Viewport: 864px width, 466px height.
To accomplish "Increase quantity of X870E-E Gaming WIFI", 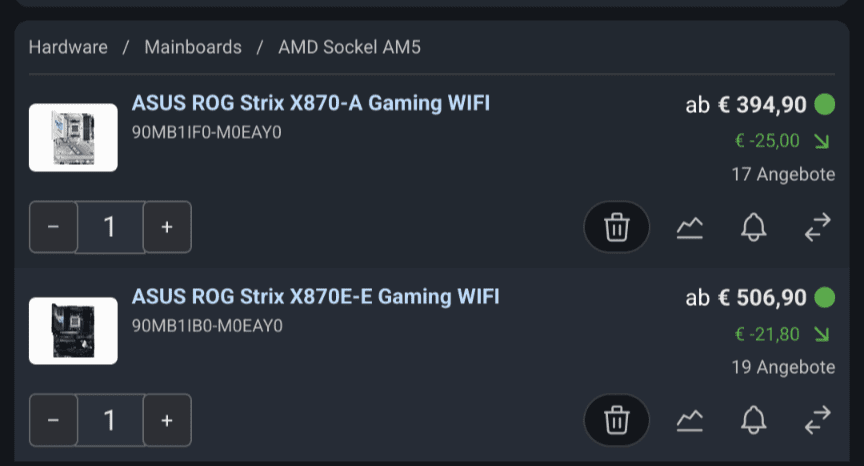I will click(x=167, y=420).
